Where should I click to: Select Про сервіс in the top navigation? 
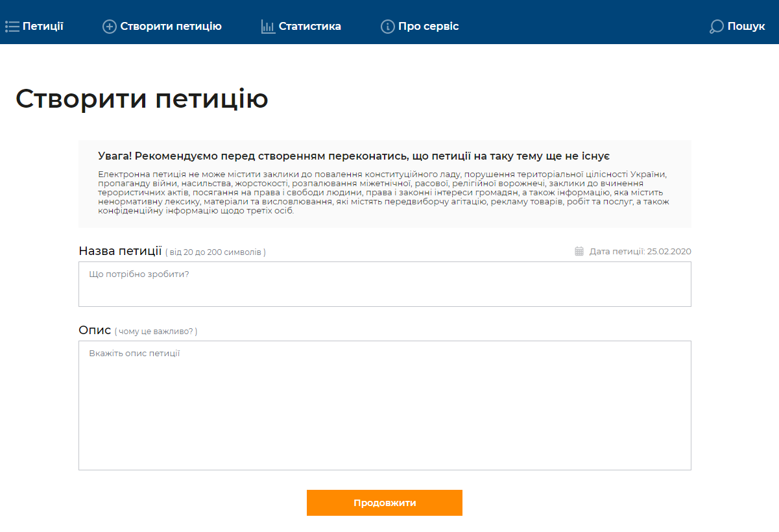click(428, 27)
